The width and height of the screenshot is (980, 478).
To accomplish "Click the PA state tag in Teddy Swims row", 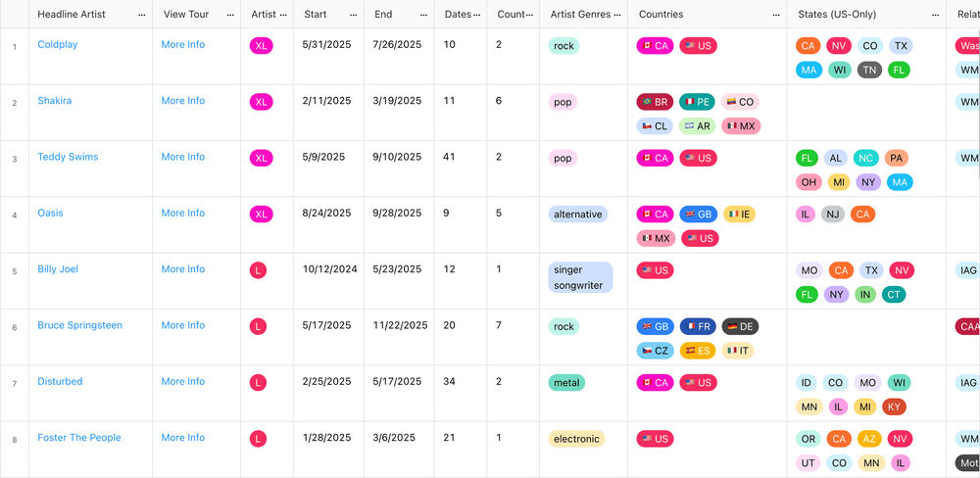I will pos(897,158).
